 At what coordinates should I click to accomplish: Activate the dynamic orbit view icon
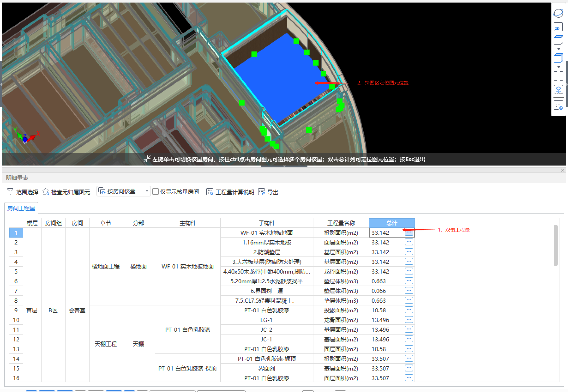558,13
